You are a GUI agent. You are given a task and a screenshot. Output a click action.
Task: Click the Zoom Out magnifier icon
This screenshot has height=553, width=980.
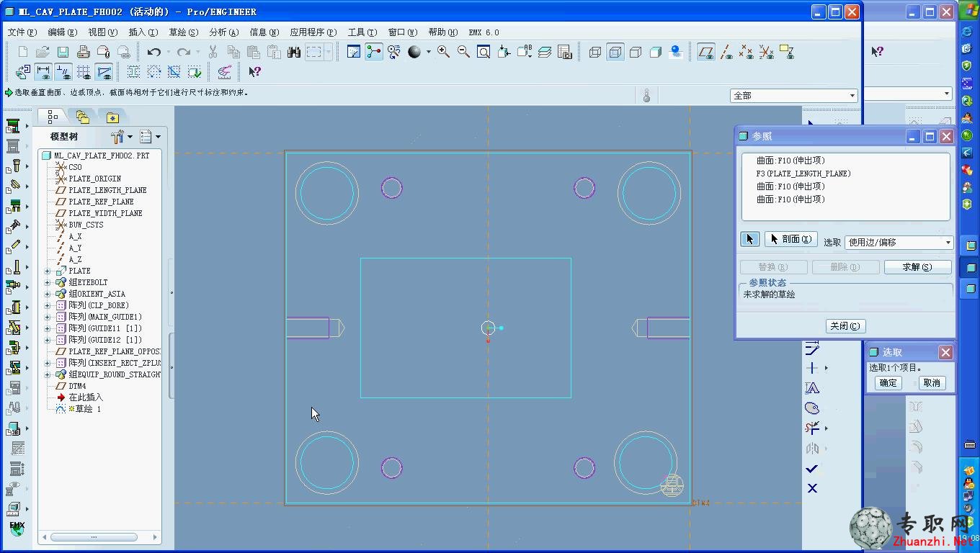pos(464,52)
